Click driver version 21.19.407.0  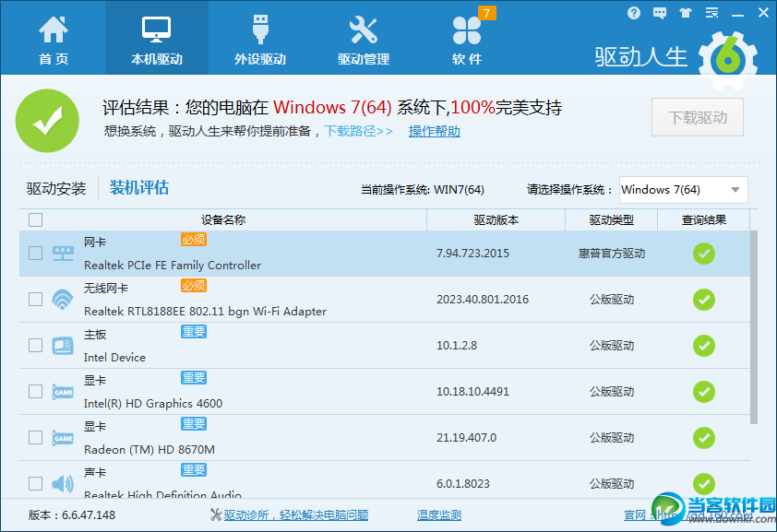[466, 437]
